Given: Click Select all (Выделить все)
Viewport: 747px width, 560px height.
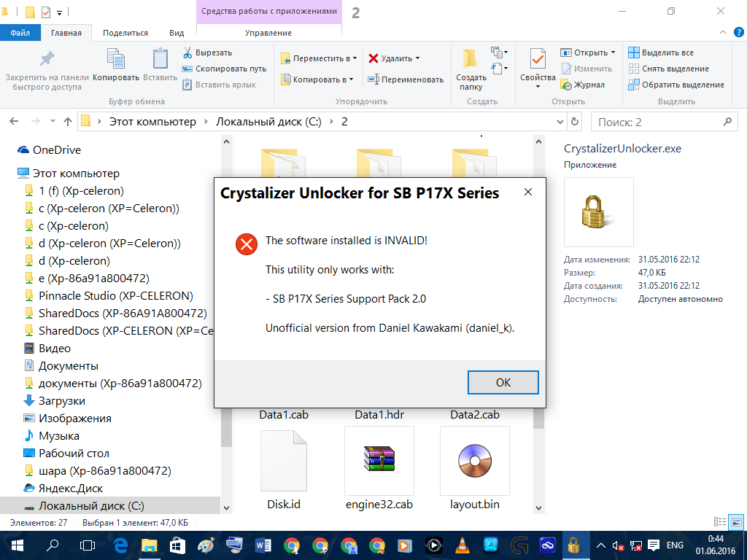Looking at the screenshot, I should tap(661, 52).
